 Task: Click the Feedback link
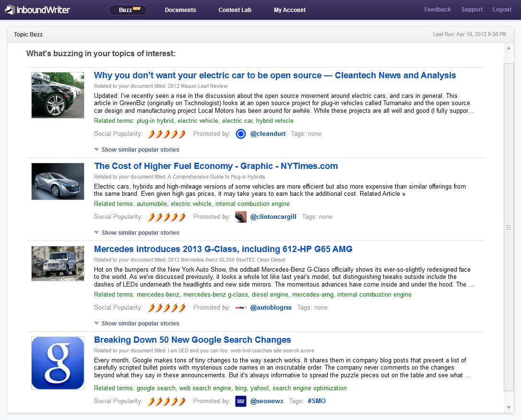point(437,10)
